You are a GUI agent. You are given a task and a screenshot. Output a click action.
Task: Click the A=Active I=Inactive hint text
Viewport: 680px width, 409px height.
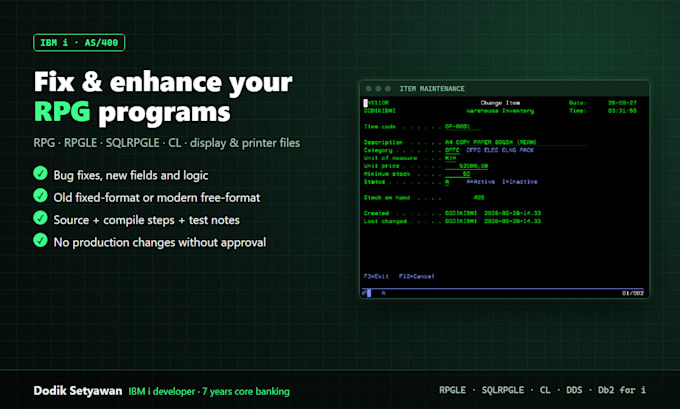pyautogui.click(x=502, y=182)
